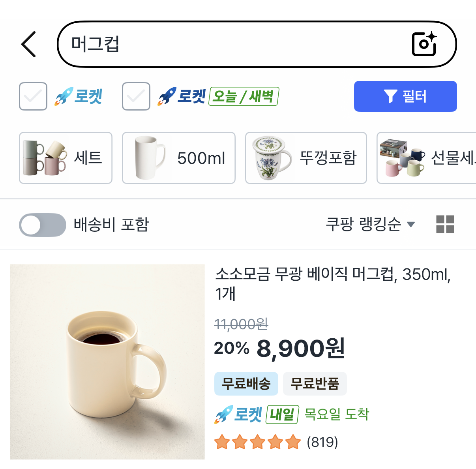
Task: Tap the Rocket tomorrow delivery badge on product
Action: (x=257, y=415)
